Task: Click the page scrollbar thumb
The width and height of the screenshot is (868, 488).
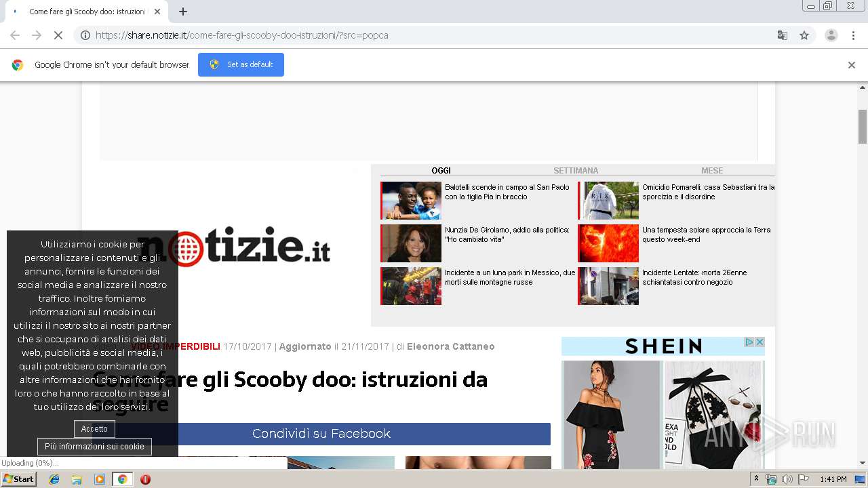Action: [x=863, y=127]
